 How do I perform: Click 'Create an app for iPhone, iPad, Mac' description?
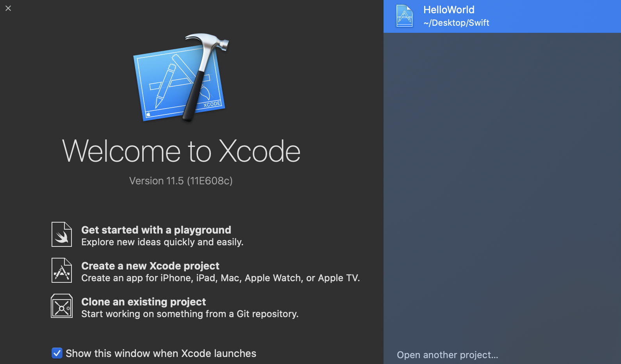pos(221,278)
